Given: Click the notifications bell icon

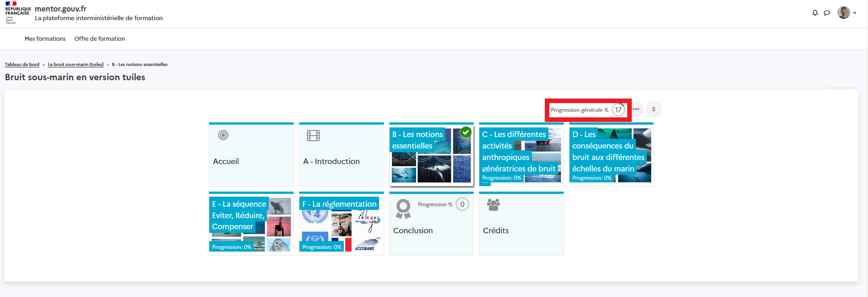Looking at the screenshot, I should point(815,13).
